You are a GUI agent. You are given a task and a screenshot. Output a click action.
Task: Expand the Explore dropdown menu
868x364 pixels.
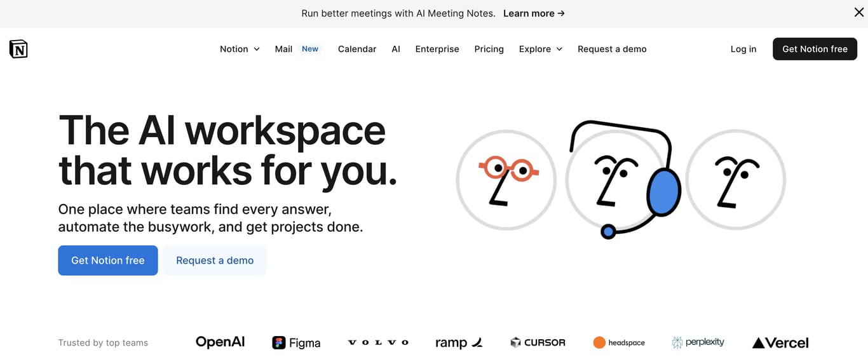(x=541, y=49)
